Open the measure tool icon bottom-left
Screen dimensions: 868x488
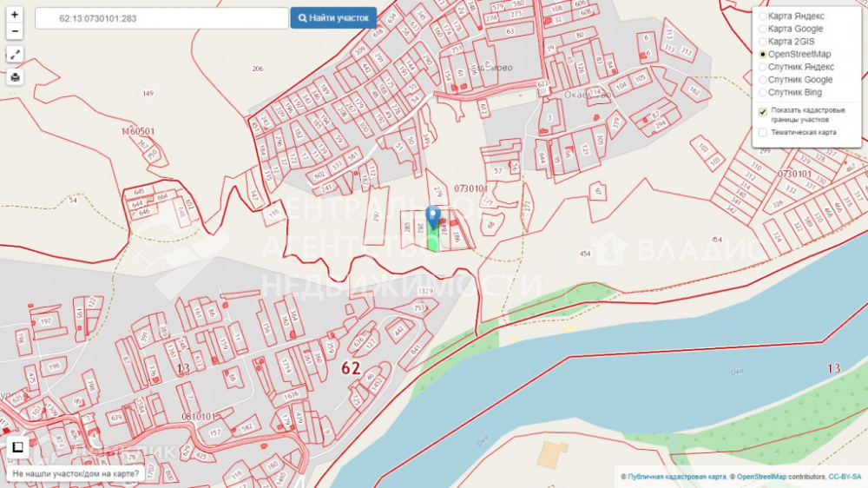[x=17, y=446]
